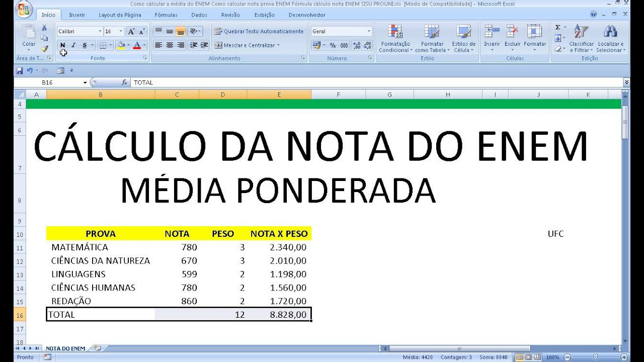Image resolution: width=644 pixels, height=362 pixels.
Task: Open the Revisão tab
Action: 230,15
